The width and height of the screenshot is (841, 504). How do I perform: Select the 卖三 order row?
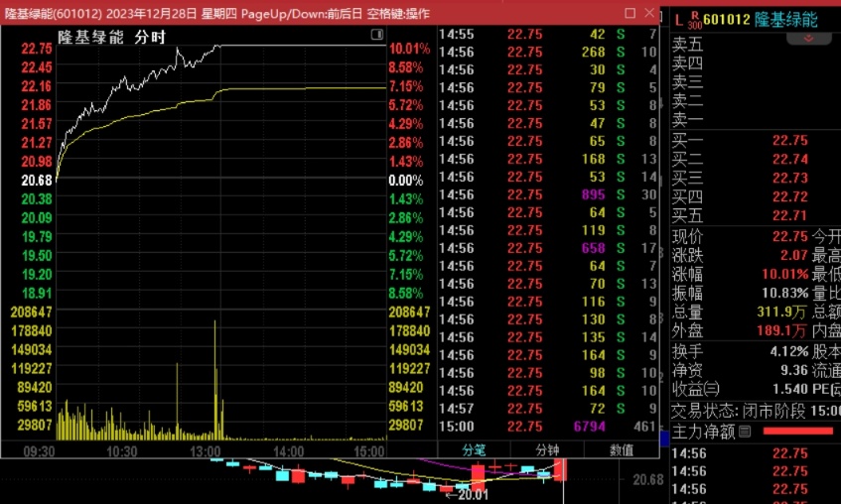tap(756, 81)
